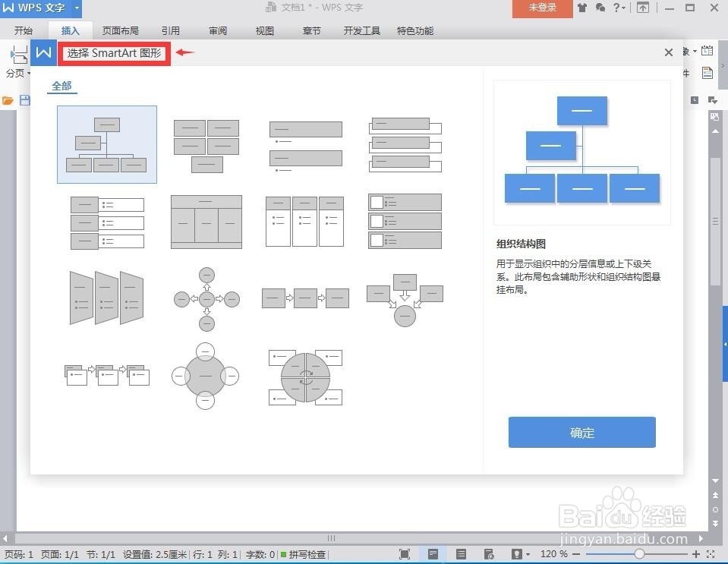
Task: Select the organization chart SmartArt layout
Action: tap(107, 144)
